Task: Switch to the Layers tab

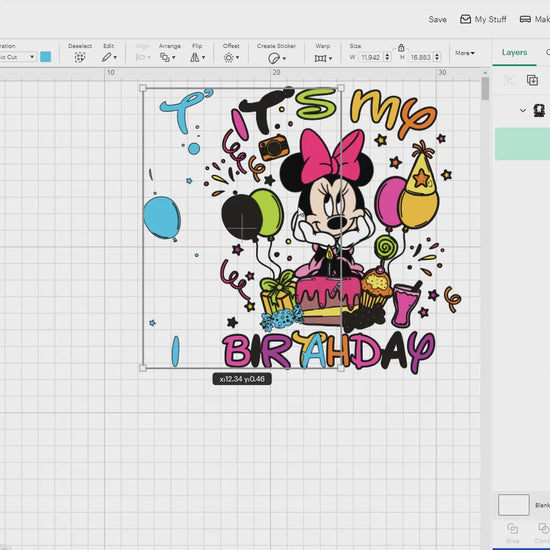Action: pyautogui.click(x=514, y=52)
